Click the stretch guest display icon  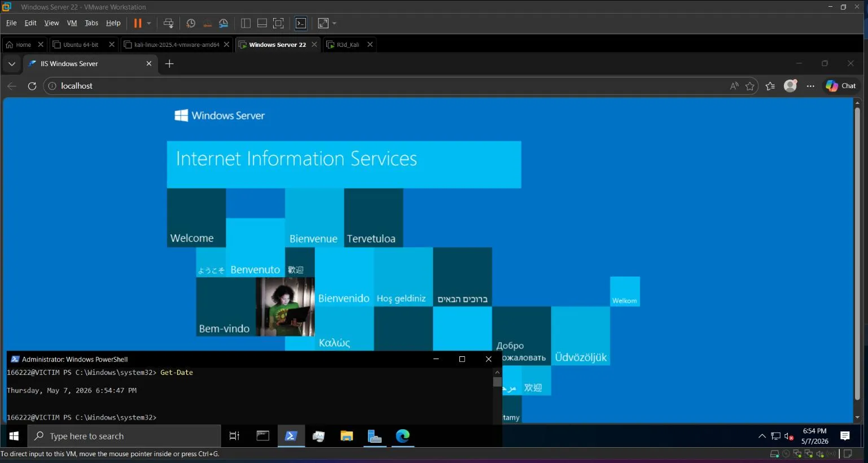323,23
